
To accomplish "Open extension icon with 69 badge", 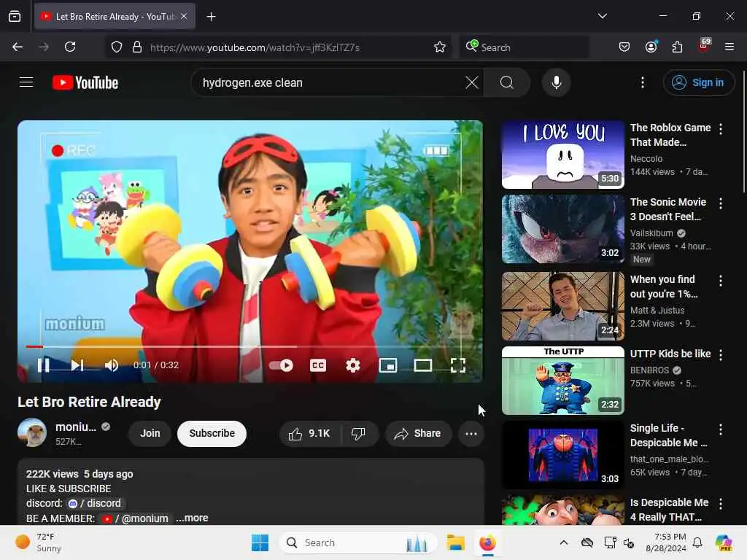I will [x=704, y=46].
